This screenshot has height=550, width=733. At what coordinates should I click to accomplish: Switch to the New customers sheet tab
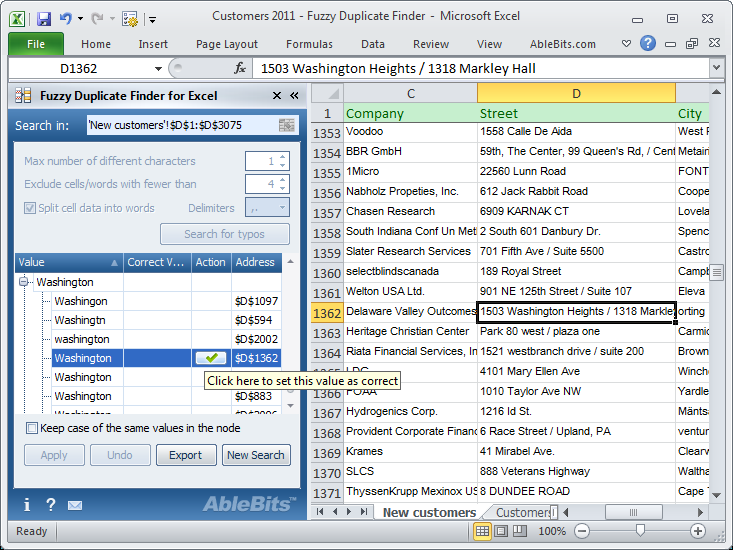[x=429, y=513]
